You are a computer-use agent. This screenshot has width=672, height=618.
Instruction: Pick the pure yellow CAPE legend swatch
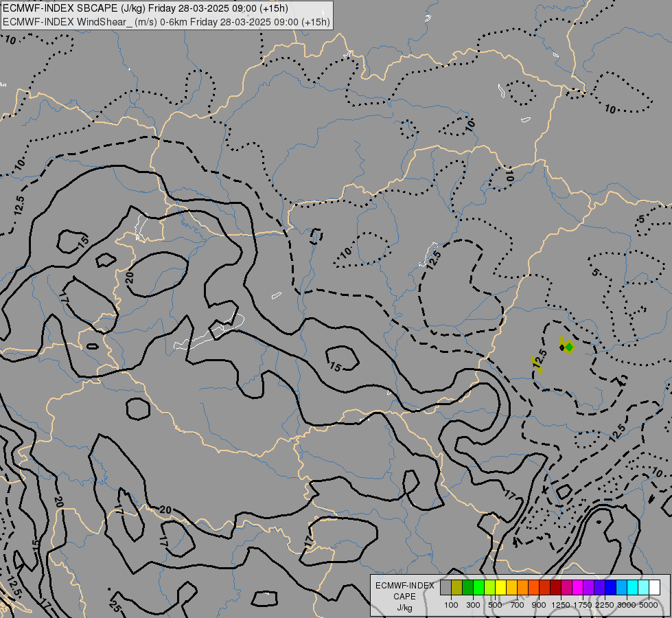click(x=501, y=588)
